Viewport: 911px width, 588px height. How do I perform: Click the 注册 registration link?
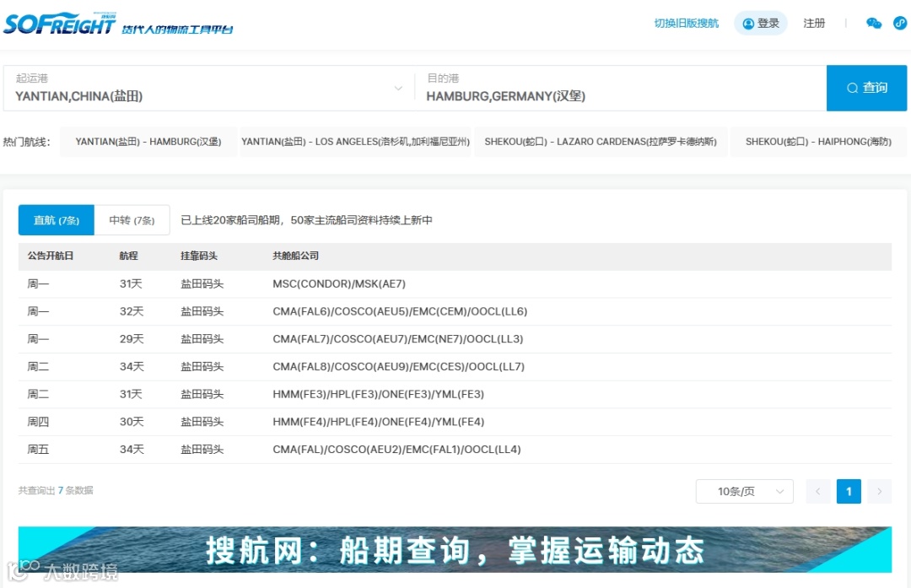click(814, 23)
